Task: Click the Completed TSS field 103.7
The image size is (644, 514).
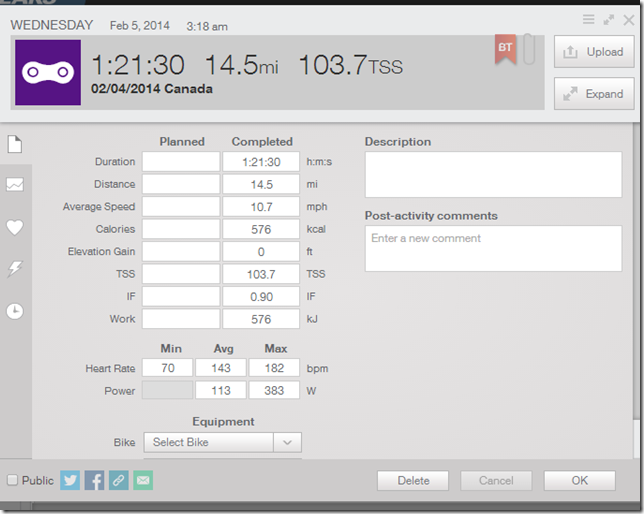Action: (x=261, y=274)
